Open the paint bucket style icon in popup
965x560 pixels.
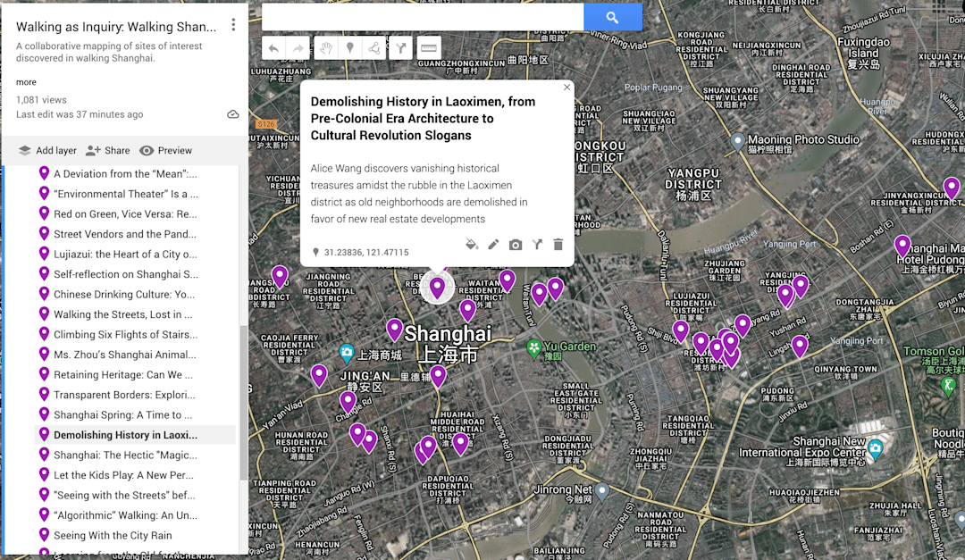tap(472, 245)
